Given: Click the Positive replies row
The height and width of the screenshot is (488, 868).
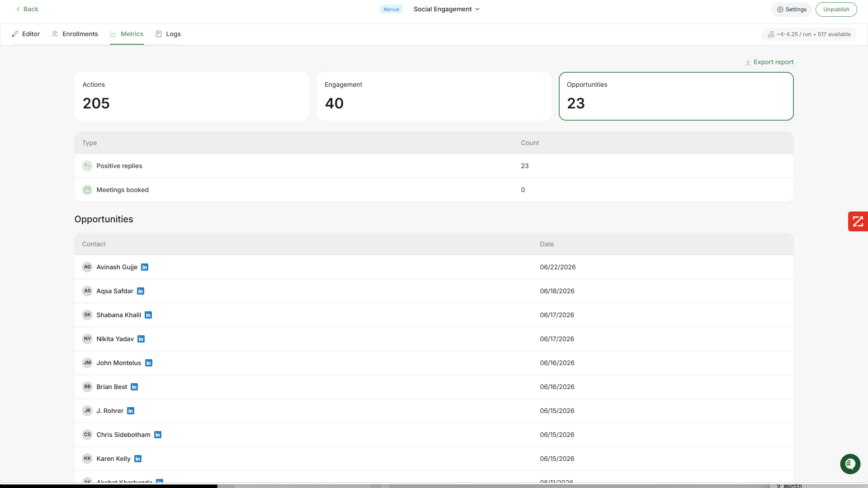Looking at the screenshot, I should (434, 166).
